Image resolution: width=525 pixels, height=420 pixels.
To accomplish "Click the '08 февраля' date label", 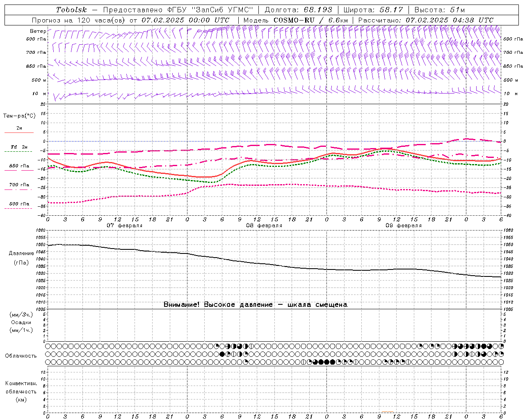I will click(264, 226).
